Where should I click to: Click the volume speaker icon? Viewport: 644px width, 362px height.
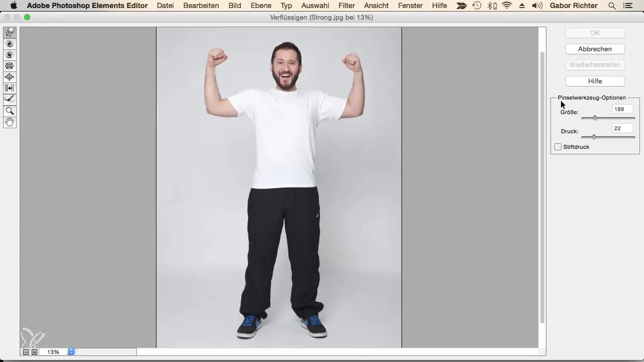[537, 6]
